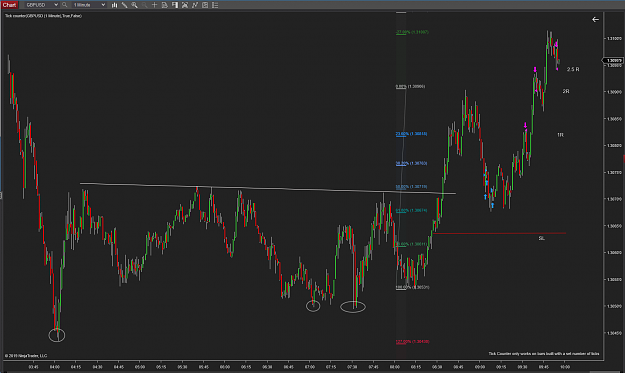625x373 pixels.
Task: Open the drawing tools pencil icon
Action: (124, 5)
